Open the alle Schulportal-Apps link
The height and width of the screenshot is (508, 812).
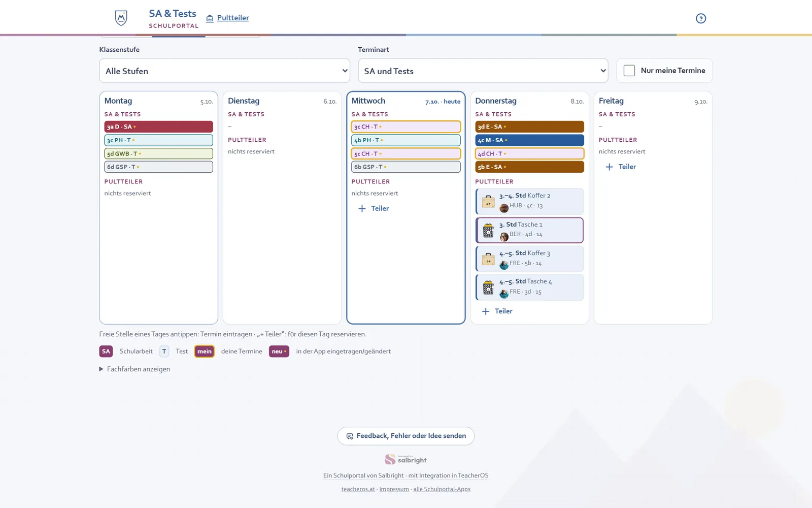point(442,489)
